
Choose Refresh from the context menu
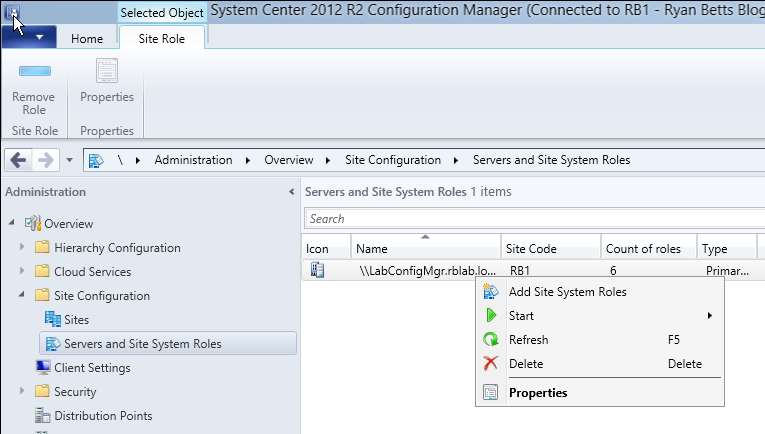pos(600,339)
